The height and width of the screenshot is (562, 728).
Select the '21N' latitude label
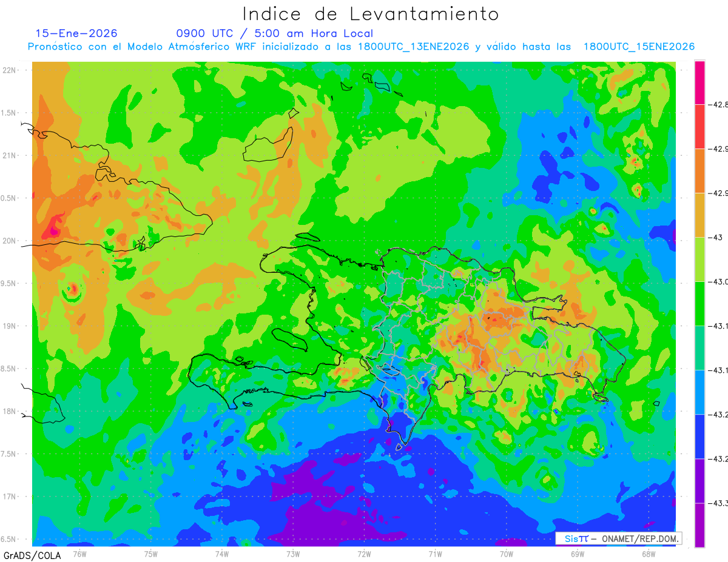point(10,155)
